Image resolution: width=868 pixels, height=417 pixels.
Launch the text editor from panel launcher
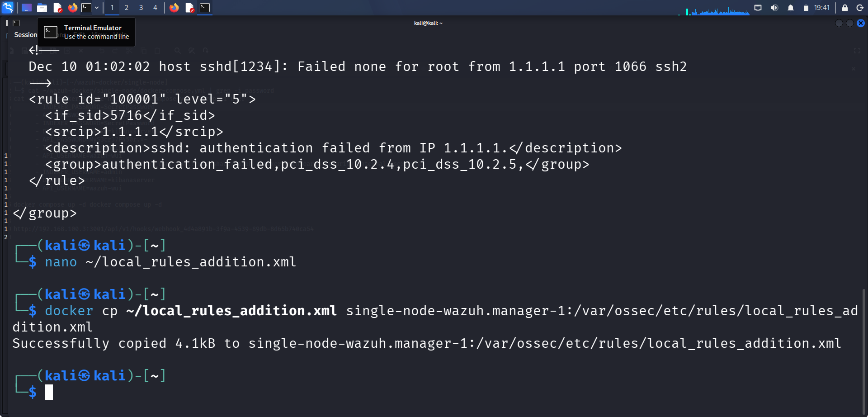coord(57,8)
